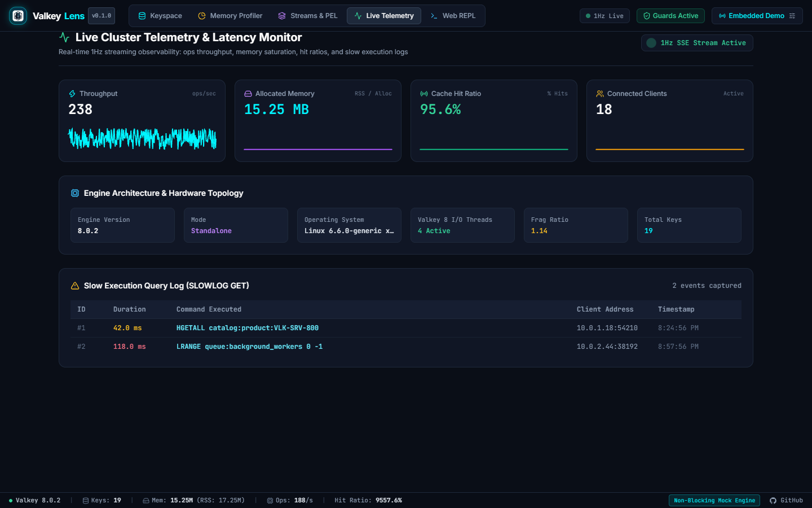Click the Cache Hit Ratio green progress bar

pos(494,150)
